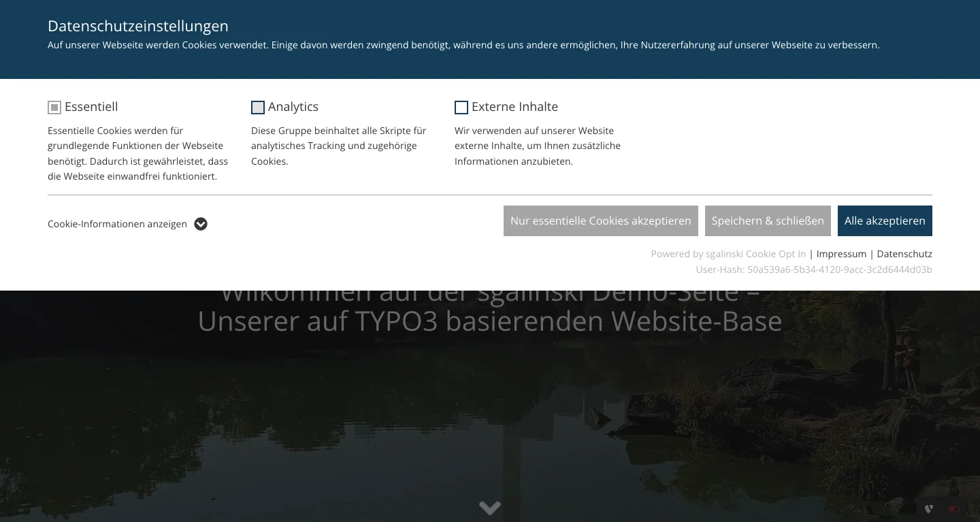
Task: Click the scroll-down chevron arrow
Action: 489,508
